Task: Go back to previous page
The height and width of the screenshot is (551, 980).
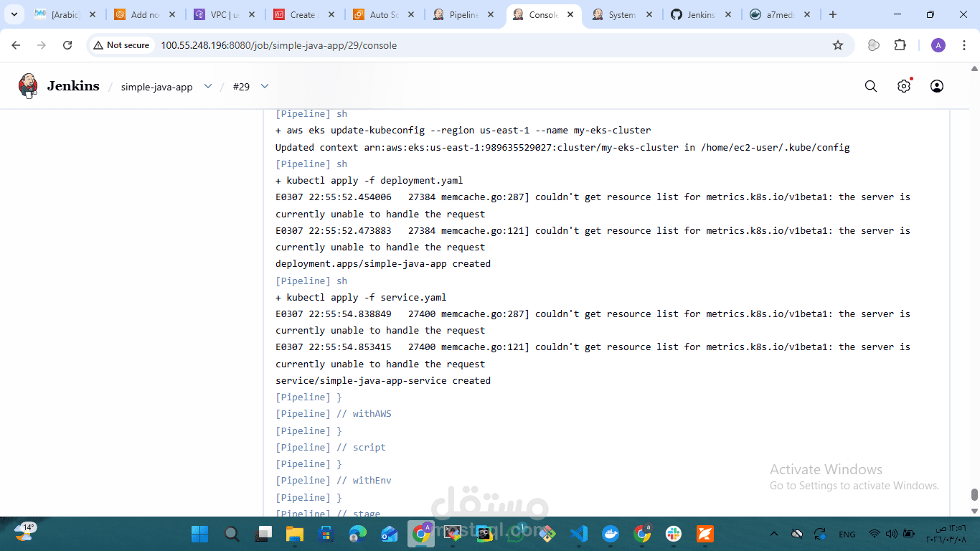Action: pos(17,45)
